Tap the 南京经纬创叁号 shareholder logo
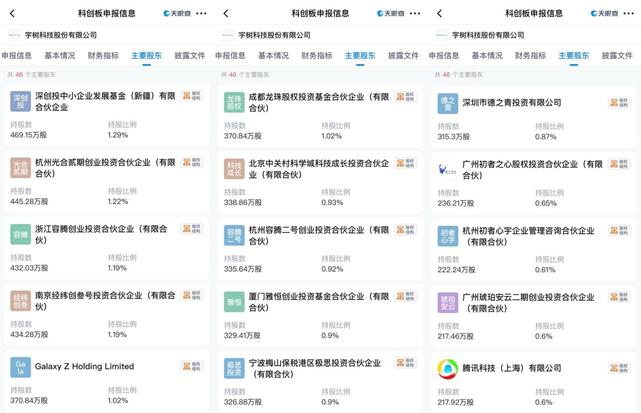Screen dimensions: 641x413 point(20,301)
